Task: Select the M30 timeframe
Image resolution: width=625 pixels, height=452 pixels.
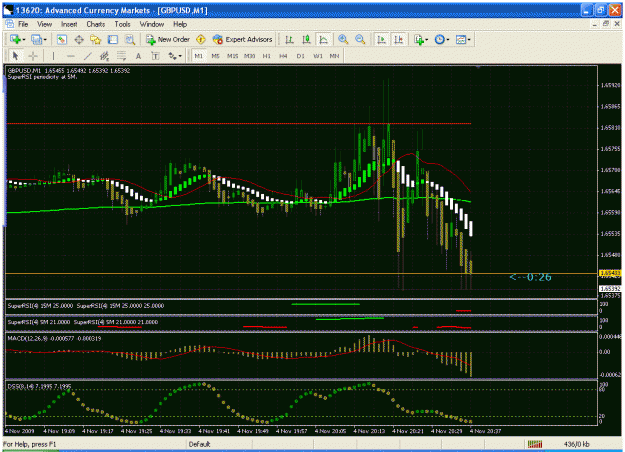Action: coord(250,56)
